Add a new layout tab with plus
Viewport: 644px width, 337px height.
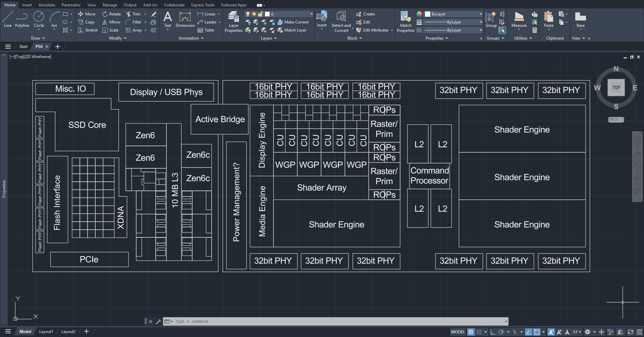pos(86,332)
